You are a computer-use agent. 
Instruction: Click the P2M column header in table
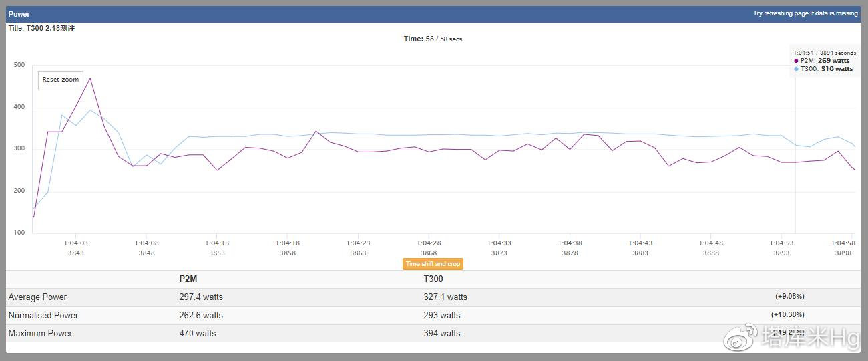[190, 279]
